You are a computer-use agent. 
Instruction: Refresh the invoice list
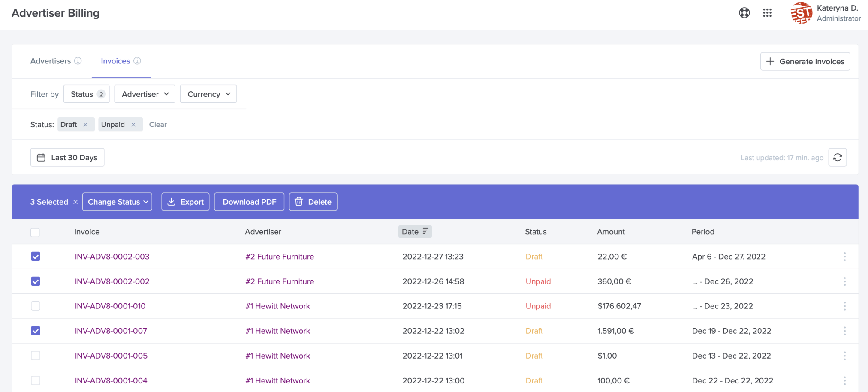pyautogui.click(x=838, y=157)
